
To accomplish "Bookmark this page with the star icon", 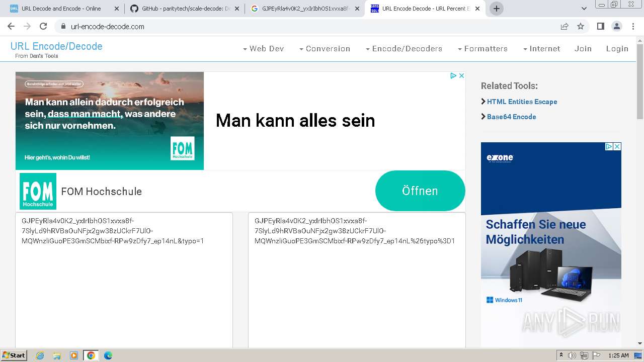I will [x=581, y=26].
